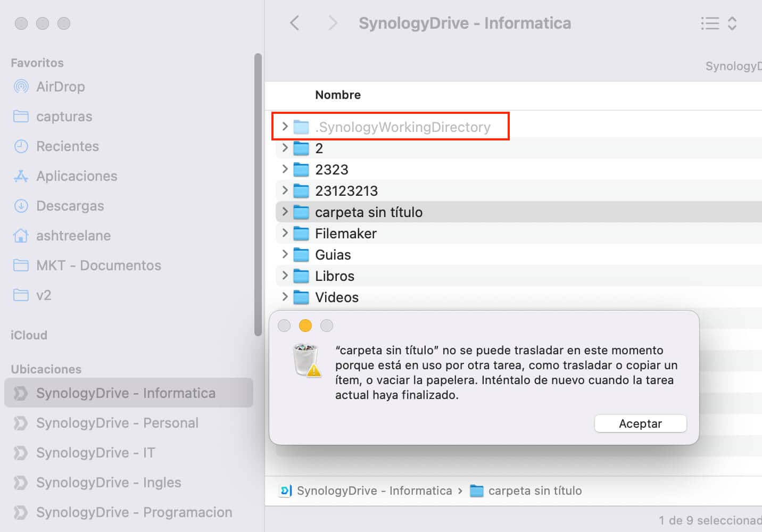762x532 pixels.
Task: Select SynologyDrive - IT in sidebar
Action: (96, 453)
